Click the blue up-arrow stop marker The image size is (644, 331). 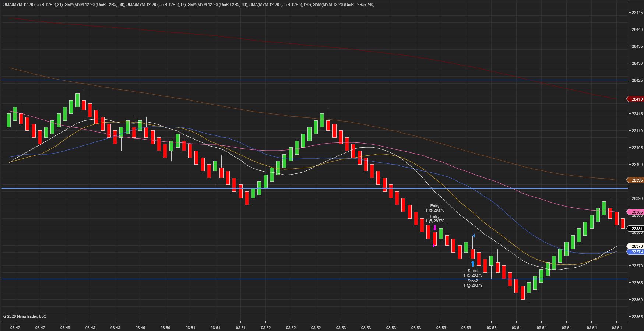pyautogui.click(x=473, y=264)
